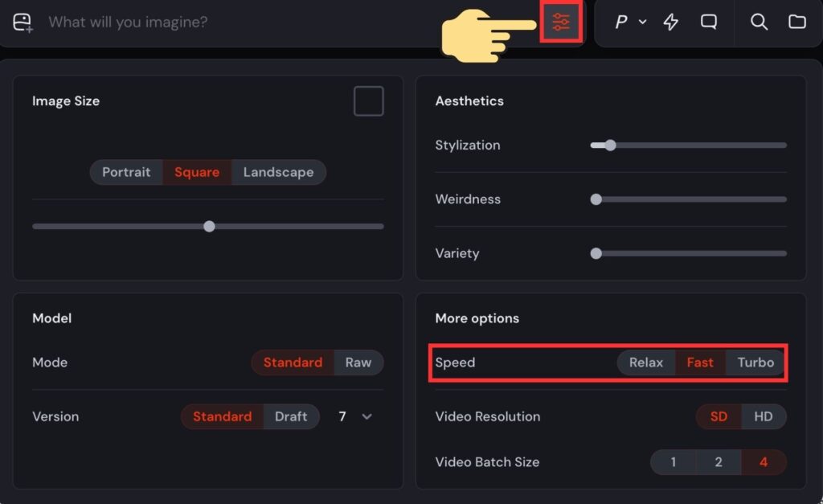This screenshot has height=504, width=823.
Task: Click the "What will you imagine?" prompt field
Action: pos(241,22)
